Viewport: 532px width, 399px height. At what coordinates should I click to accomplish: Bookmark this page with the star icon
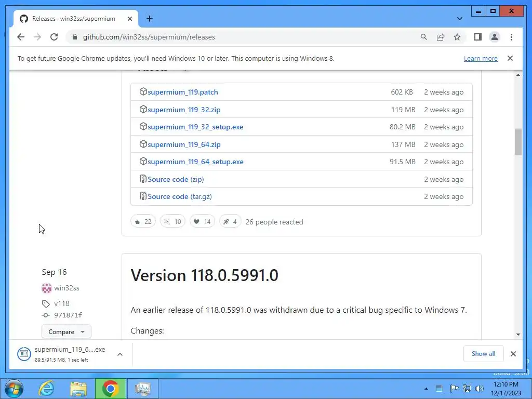(x=457, y=37)
